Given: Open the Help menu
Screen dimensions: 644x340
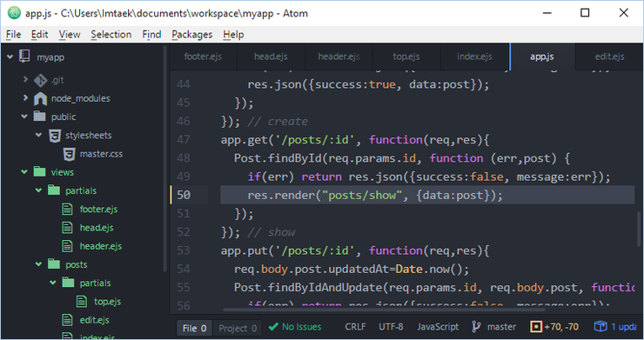Looking at the screenshot, I should coord(233,35).
